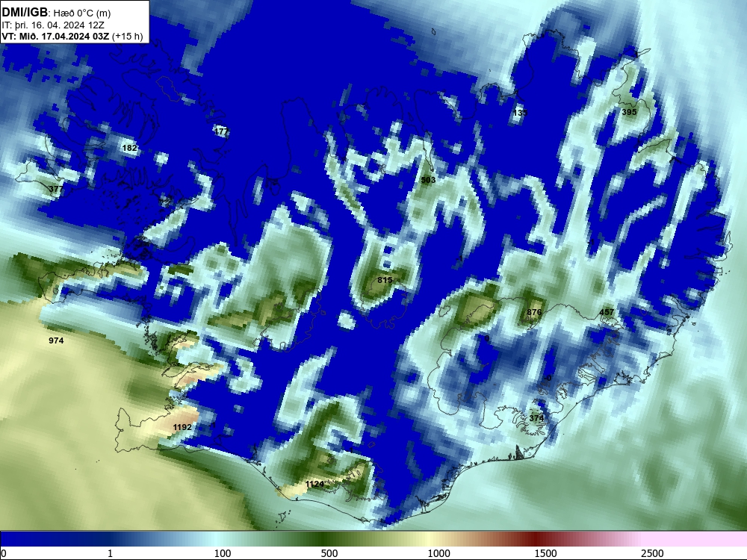The image size is (747, 560).
Task: Click the '100' label on color scale
Action: [223, 553]
